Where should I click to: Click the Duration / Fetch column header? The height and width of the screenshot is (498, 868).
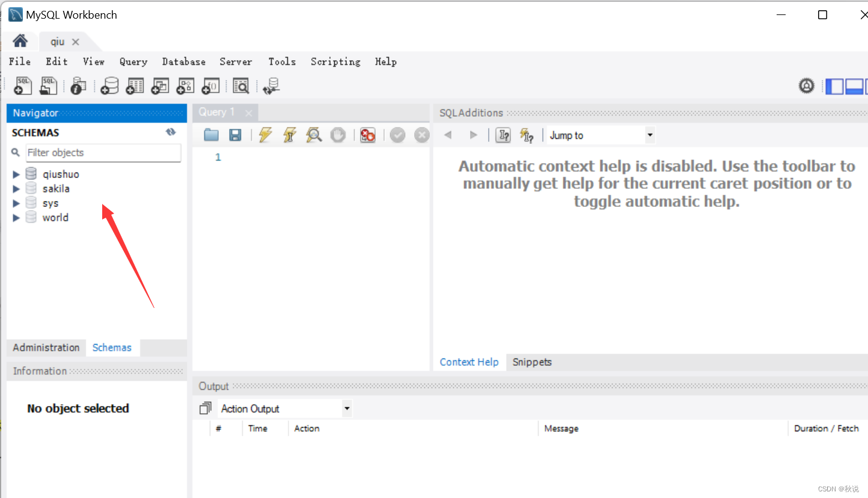(x=826, y=428)
